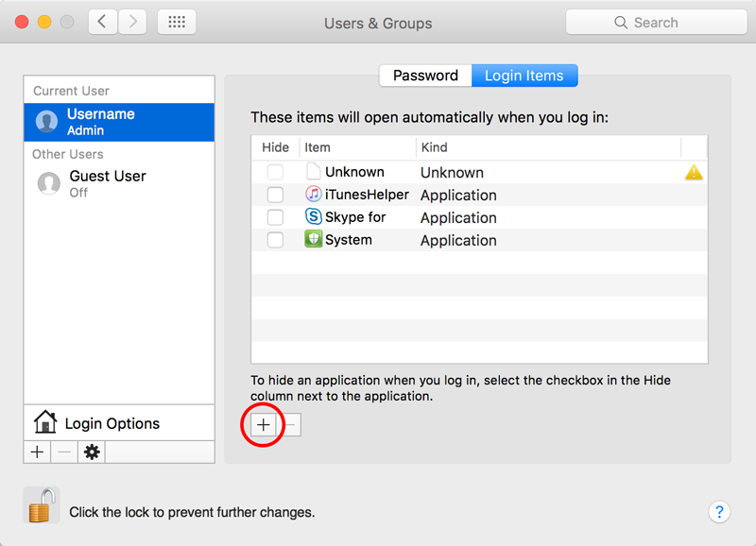Click the iTunesHelper app icon
The height and width of the screenshot is (546, 756).
(x=314, y=195)
